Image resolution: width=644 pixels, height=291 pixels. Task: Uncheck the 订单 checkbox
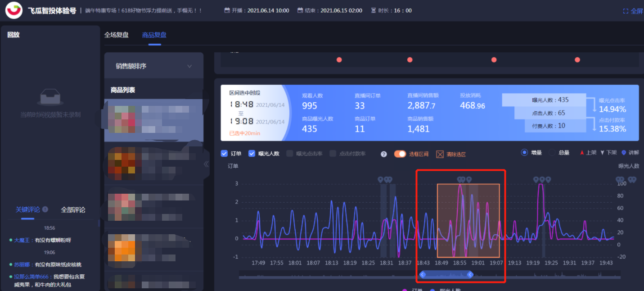click(224, 154)
